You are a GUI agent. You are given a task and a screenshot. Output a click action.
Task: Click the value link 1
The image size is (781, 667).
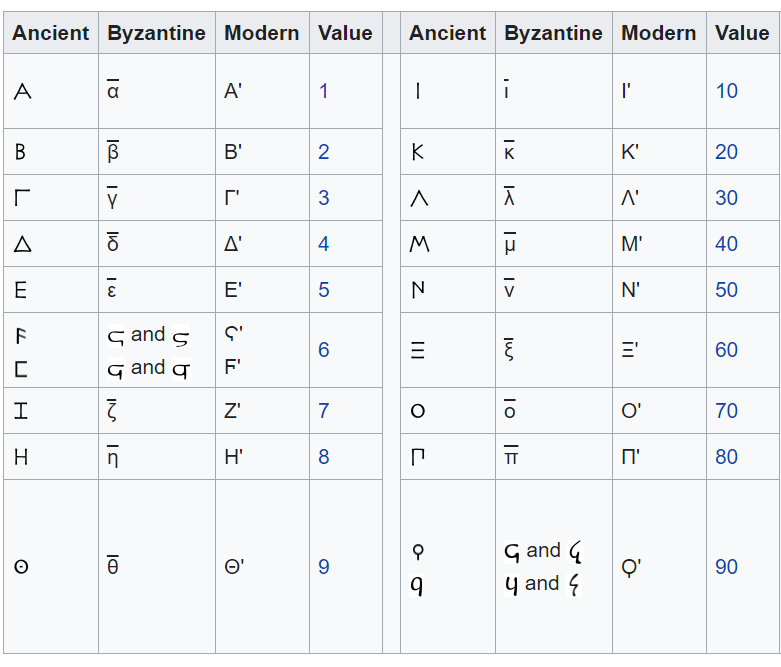(x=324, y=91)
